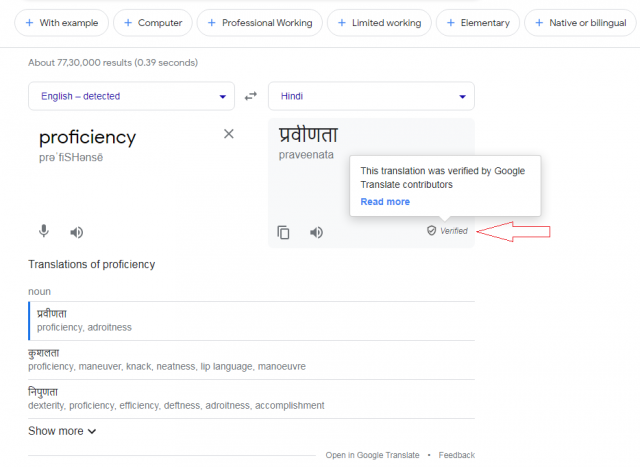Click the 'Translations of proficiency' heading
Image resolution: width=640 pixels, height=467 pixels.
tap(91, 265)
